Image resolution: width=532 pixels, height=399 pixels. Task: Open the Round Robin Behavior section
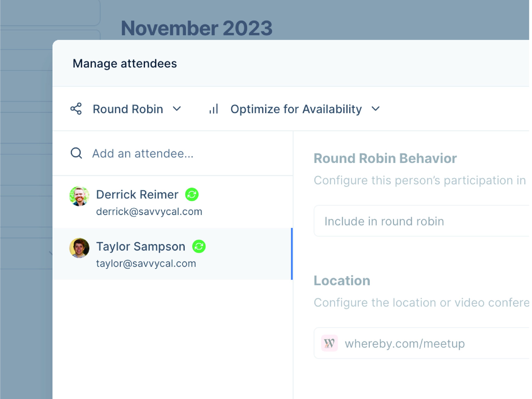tap(385, 158)
